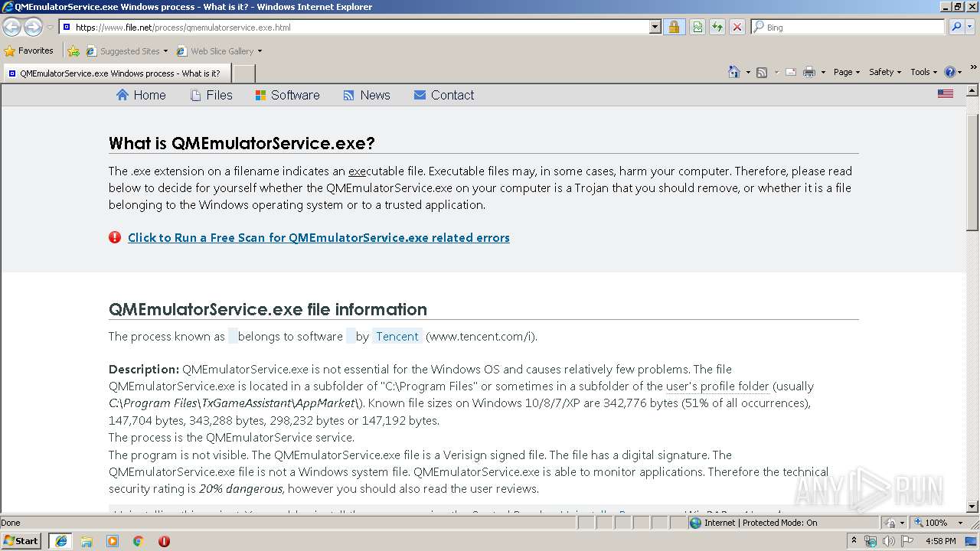
Task: Open the Favorites star button
Action: [29, 51]
